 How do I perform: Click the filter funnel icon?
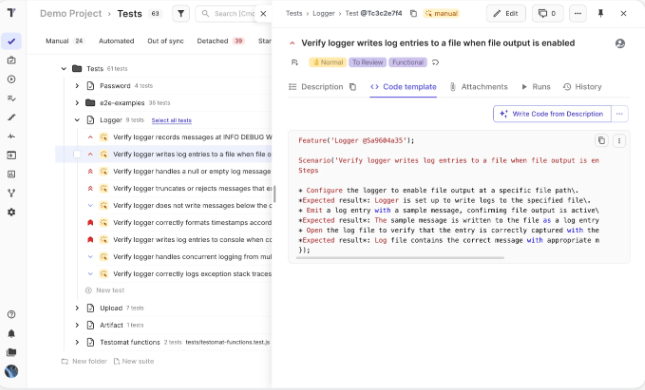(x=181, y=14)
